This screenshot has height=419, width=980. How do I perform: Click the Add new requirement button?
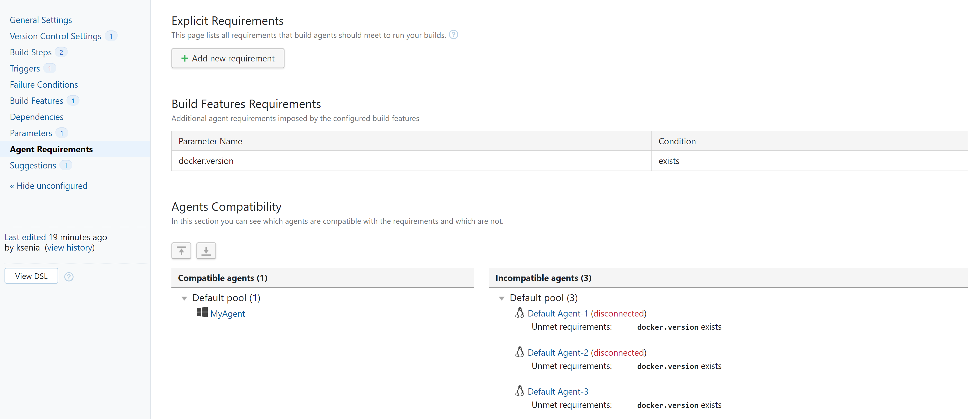(228, 58)
